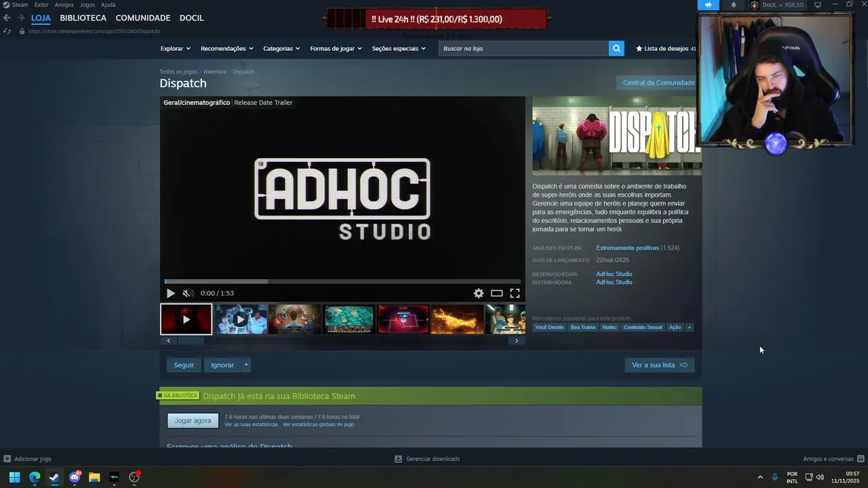Open the DOCIL profile tab

tap(192, 18)
